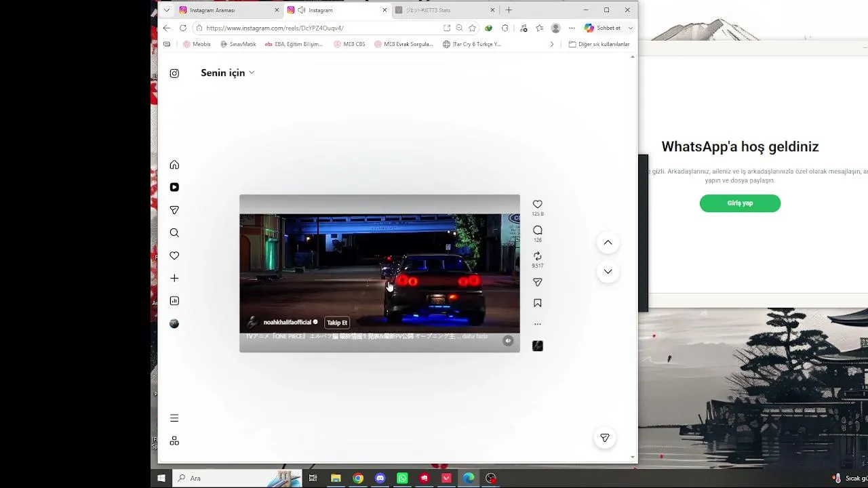Viewport: 868px width, 488px height.
Task: Open the reel's three-dot options menu
Action: tap(538, 324)
